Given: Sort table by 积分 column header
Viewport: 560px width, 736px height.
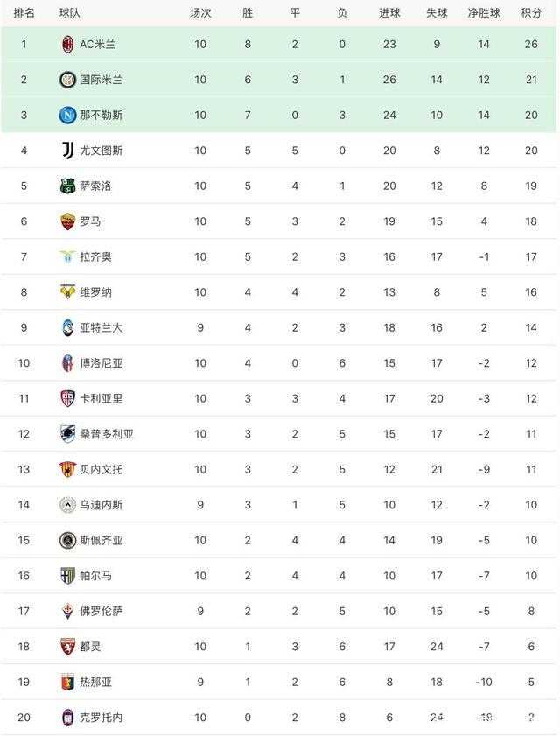Looking at the screenshot, I should (530, 13).
